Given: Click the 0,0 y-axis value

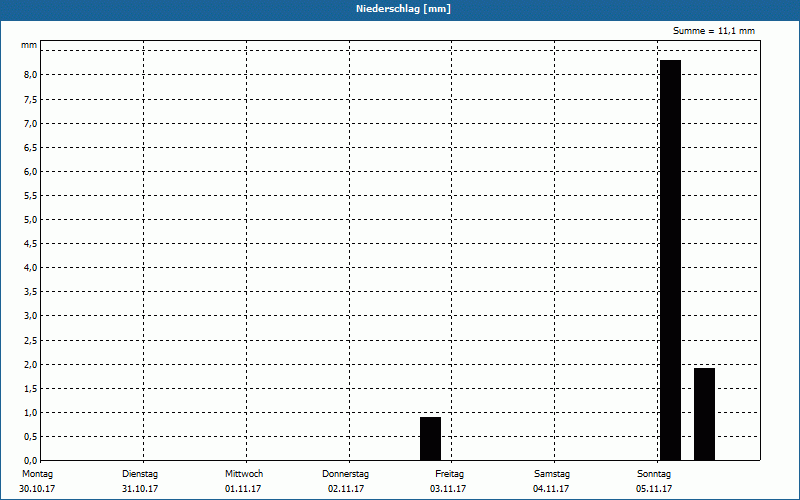Looking at the screenshot, I should (x=31, y=460).
